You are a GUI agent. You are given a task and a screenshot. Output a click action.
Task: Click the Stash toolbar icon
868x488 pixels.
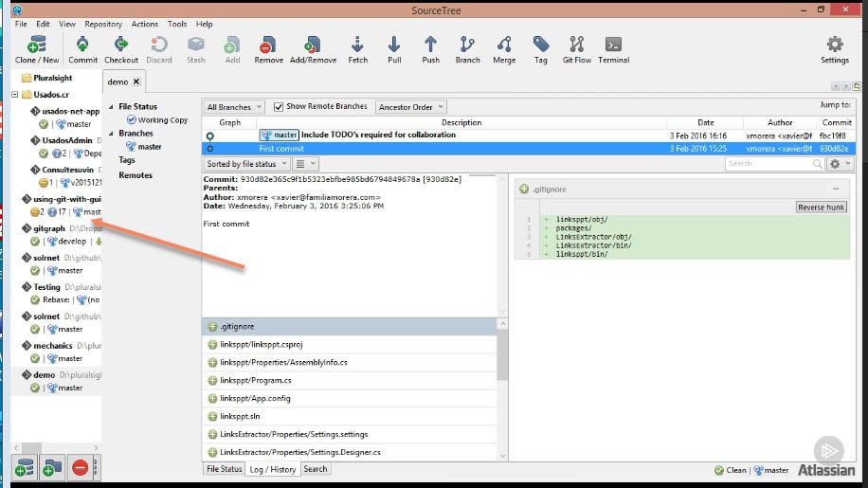click(x=196, y=49)
